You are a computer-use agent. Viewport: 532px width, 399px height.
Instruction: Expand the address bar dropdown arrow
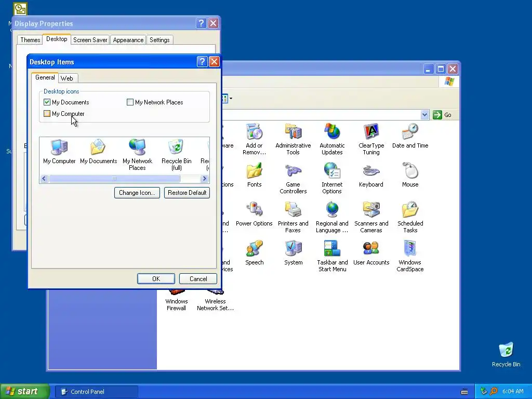424,115
